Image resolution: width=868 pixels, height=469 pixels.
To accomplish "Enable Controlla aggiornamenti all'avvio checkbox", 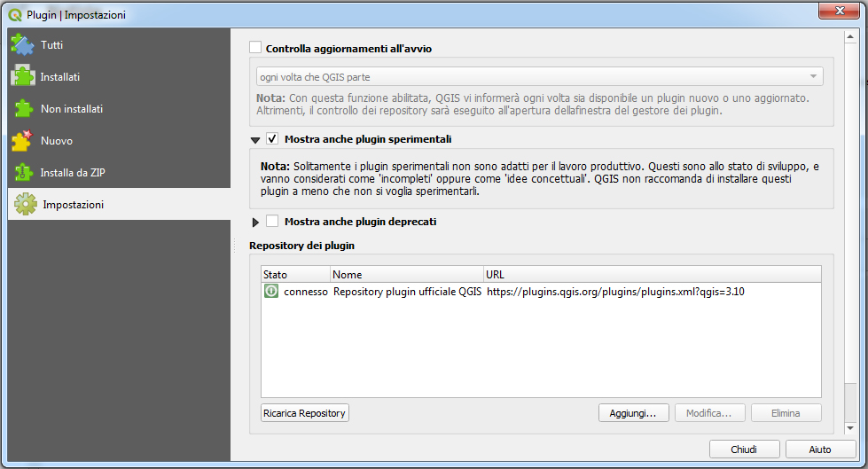I will [255, 48].
